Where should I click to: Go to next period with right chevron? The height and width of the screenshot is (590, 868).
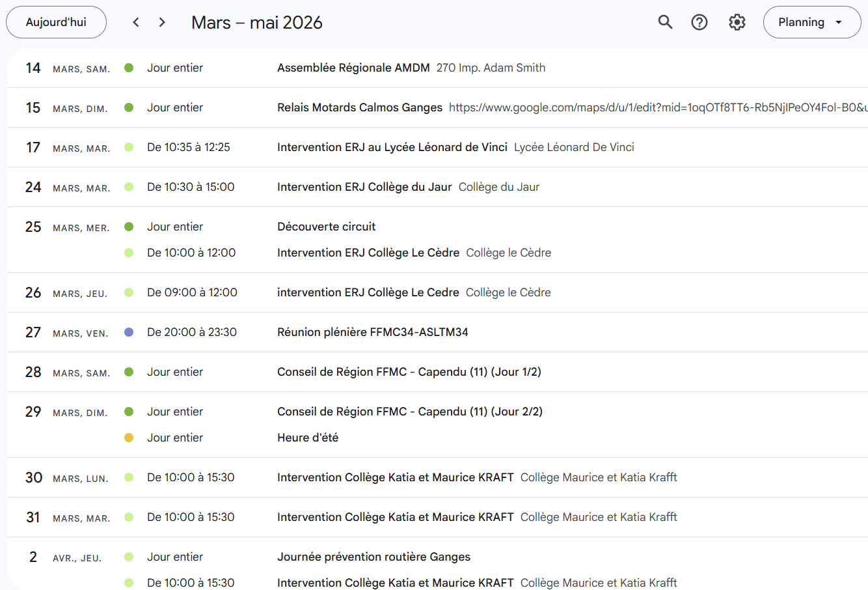click(x=162, y=22)
